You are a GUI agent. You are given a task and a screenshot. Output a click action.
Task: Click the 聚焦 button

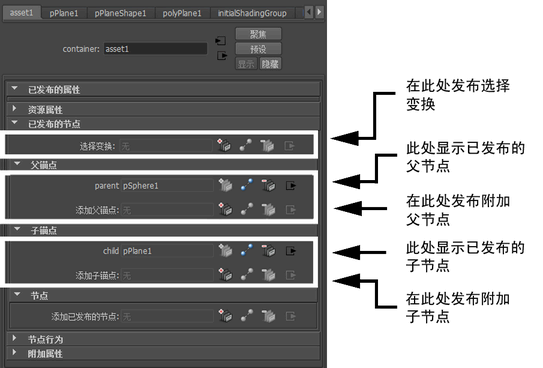click(258, 34)
